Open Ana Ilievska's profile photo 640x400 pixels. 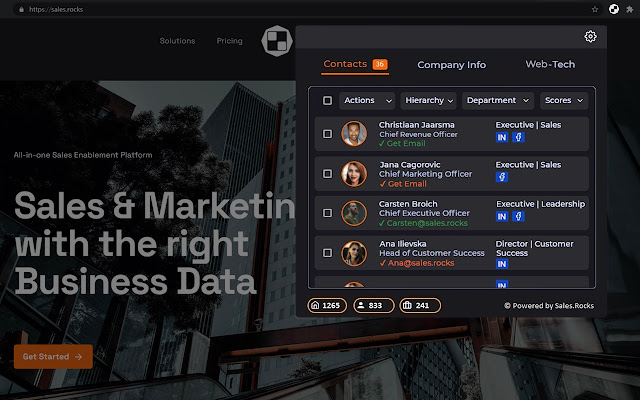click(x=354, y=253)
